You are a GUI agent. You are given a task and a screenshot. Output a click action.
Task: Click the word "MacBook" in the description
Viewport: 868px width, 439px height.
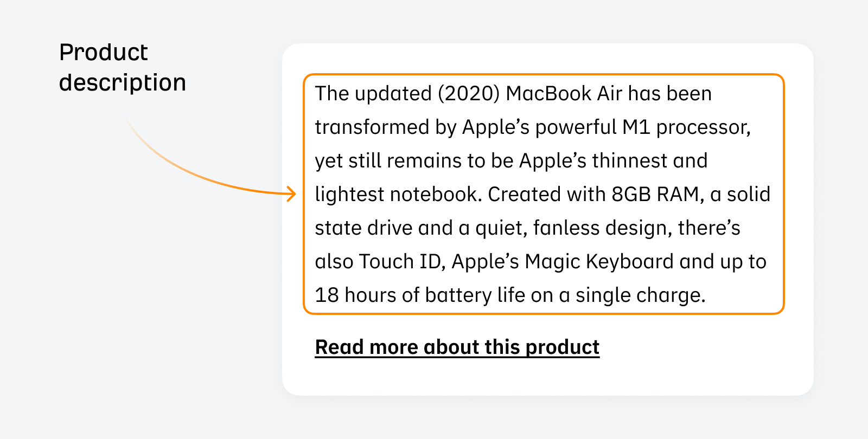pyautogui.click(x=548, y=93)
